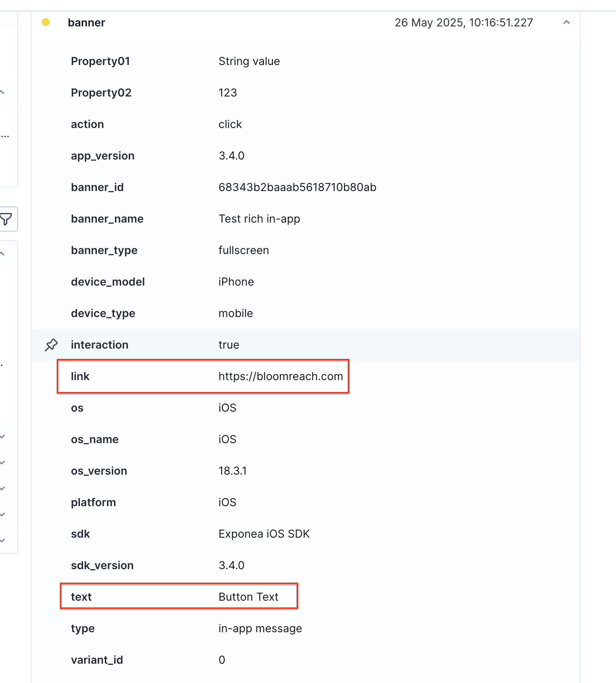Select the sdk_version property name
616x683 pixels.
tap(102, 565)
